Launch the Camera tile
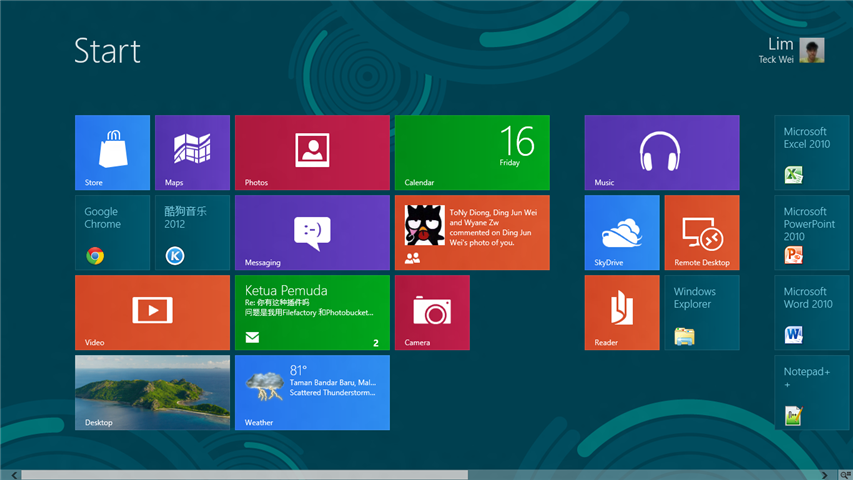Image resolution: width=853 pixels, height=480 pixels. (432, 312)
